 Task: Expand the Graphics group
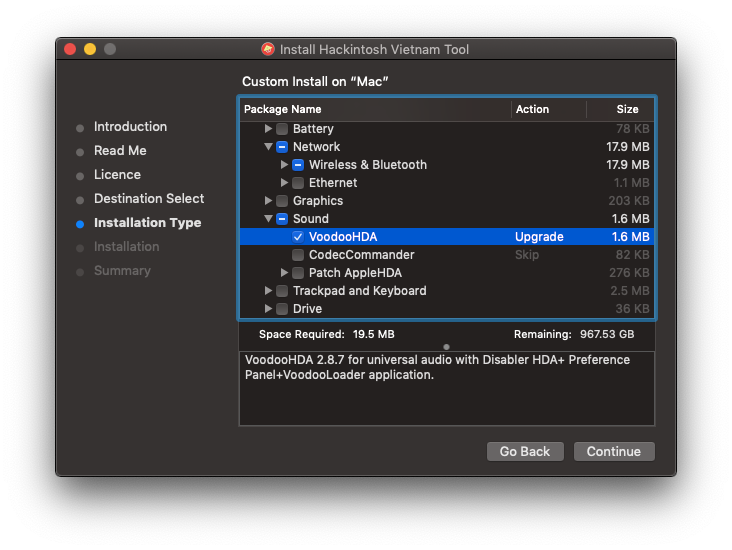pyautogui.click(x=268, y=200)
